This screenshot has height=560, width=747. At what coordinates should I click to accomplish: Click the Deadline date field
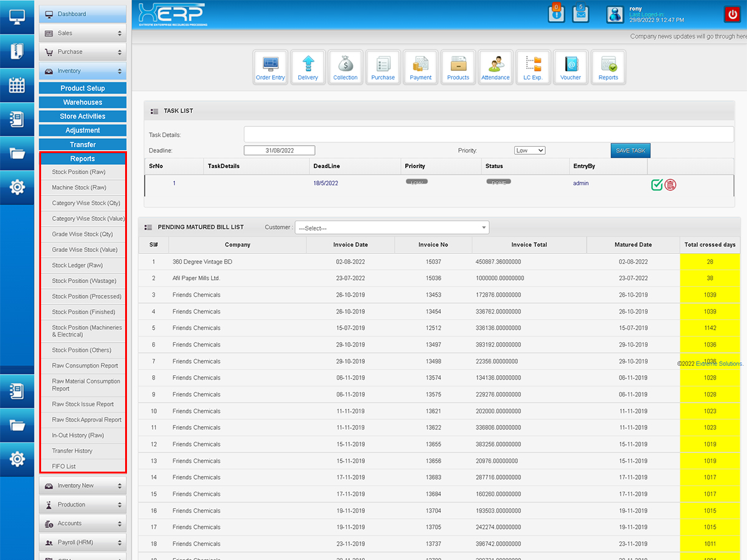click(x=280, y=151)
